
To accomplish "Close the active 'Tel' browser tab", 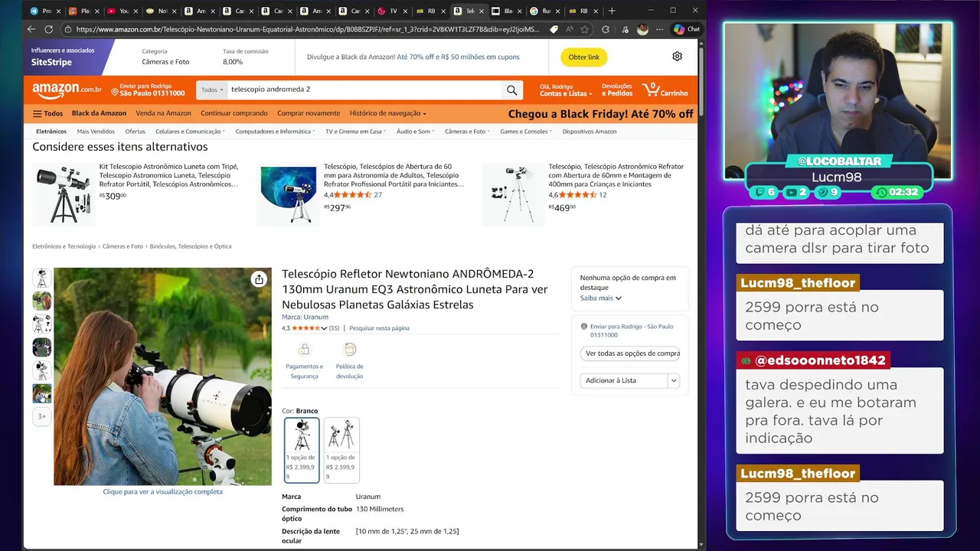I will tap(481, 11).
